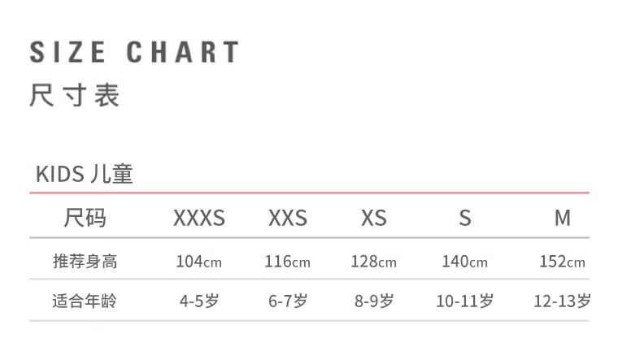Click the 140cm height value
This screenshot has height=364, width=631.
[x=465, y=262]
